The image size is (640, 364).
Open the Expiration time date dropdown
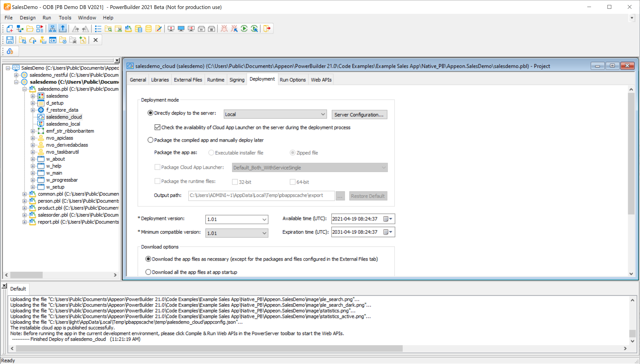pyautogui.click(x=388, y=232)
